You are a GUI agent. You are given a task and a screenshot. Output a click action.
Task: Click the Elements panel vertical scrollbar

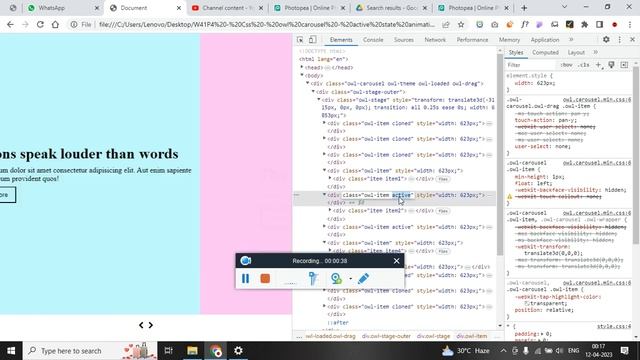pyautogui.click(x=500, y=155)
